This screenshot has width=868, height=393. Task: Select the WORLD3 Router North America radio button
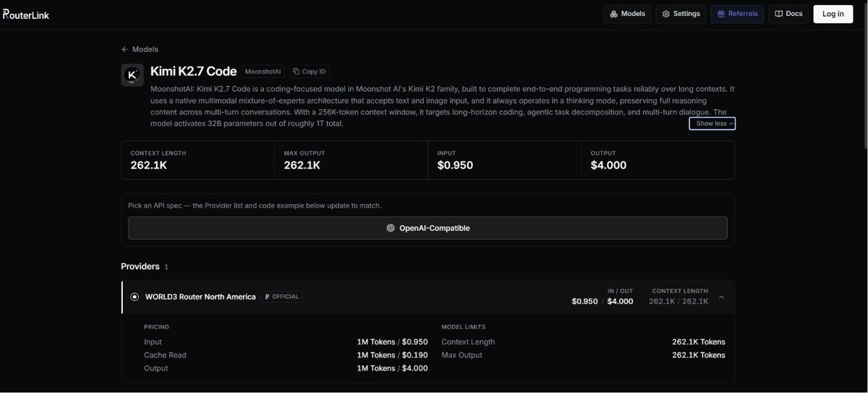pyautogui.click(x=135, y=297)
